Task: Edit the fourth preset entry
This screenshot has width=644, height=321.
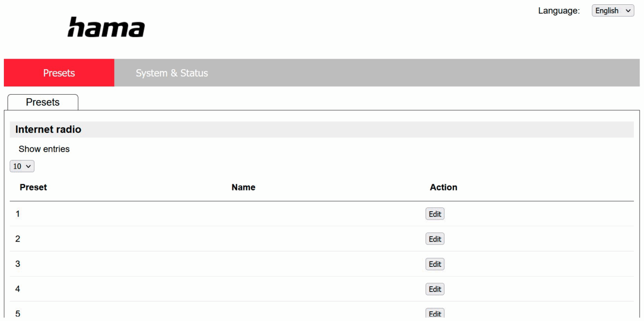Action: [x=435, y=289]
